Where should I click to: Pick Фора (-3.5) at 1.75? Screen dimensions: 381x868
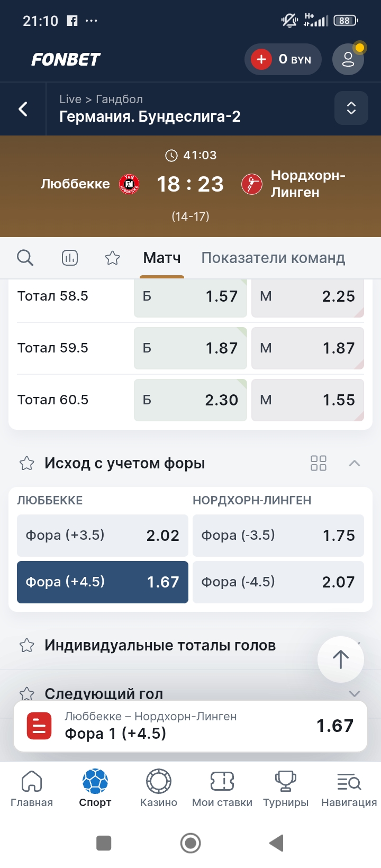[278, 536]
